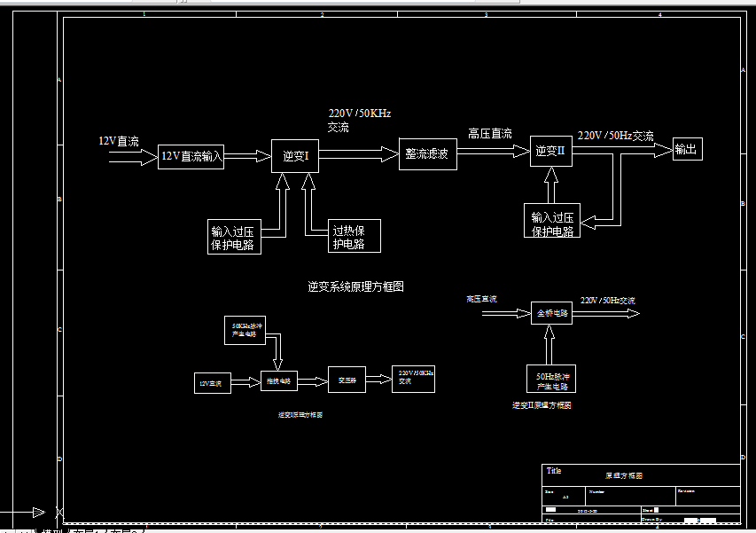Click the 逆变II原理方框图 caption
Screen dimensions: 756x533
[542, 405]
